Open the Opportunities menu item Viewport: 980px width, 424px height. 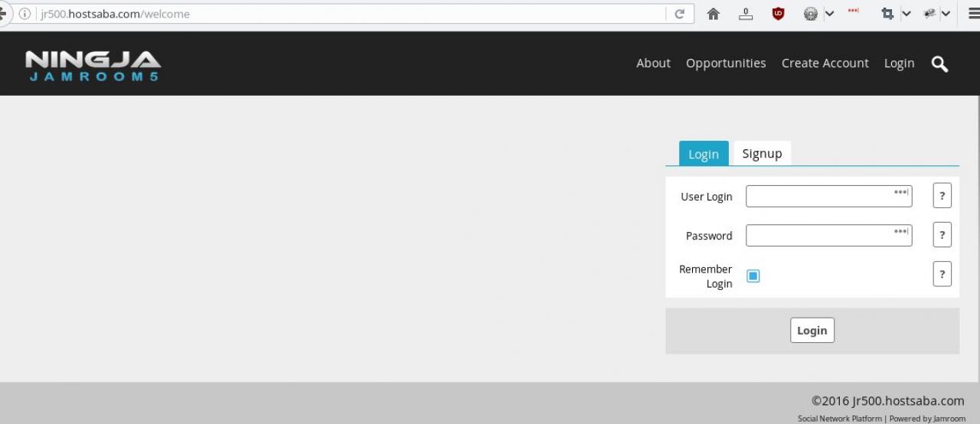[x=726, y=64]
